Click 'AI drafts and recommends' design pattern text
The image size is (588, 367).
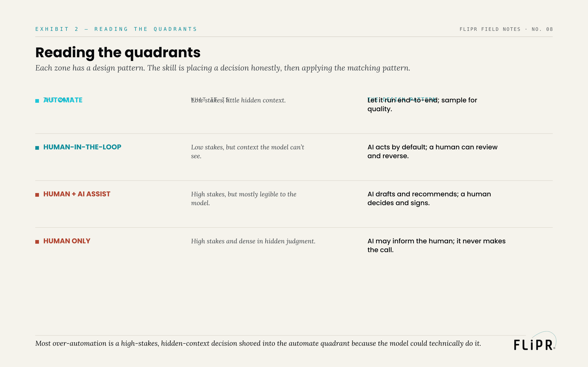click(429, 198)
